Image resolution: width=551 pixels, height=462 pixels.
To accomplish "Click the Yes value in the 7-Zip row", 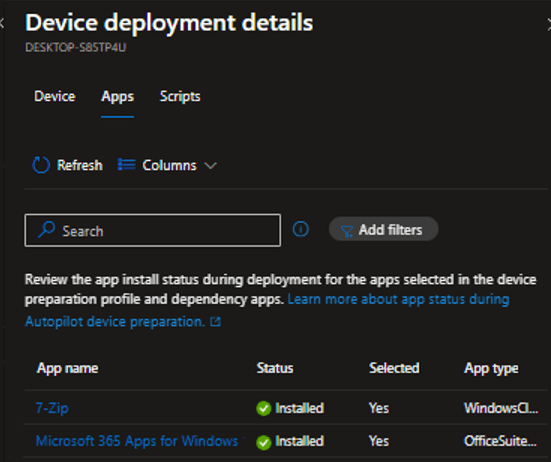I will point(379,408).
